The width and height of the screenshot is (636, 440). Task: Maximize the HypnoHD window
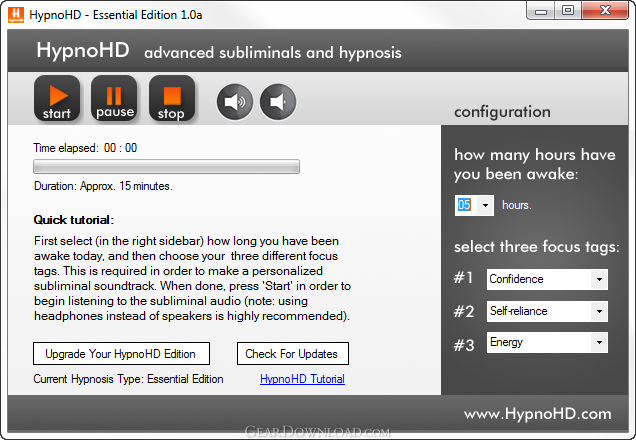coord(568,11)
